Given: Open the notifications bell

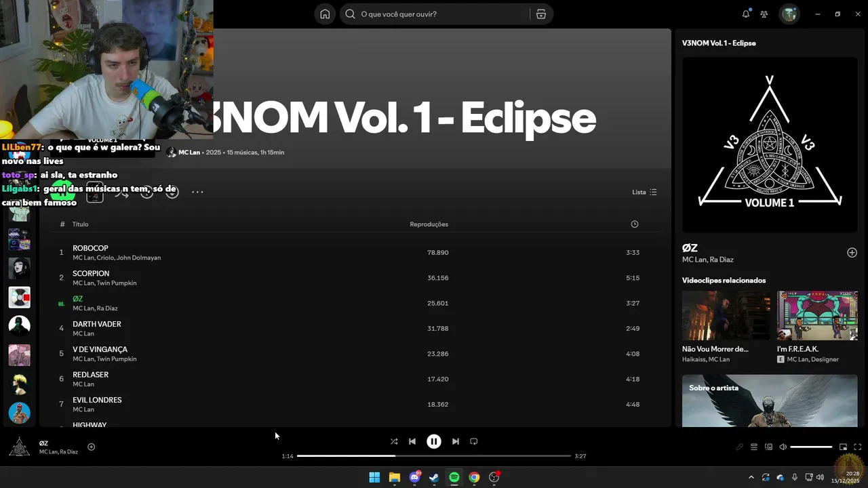Looking at the screenshot, I should [x=746, y=14].
